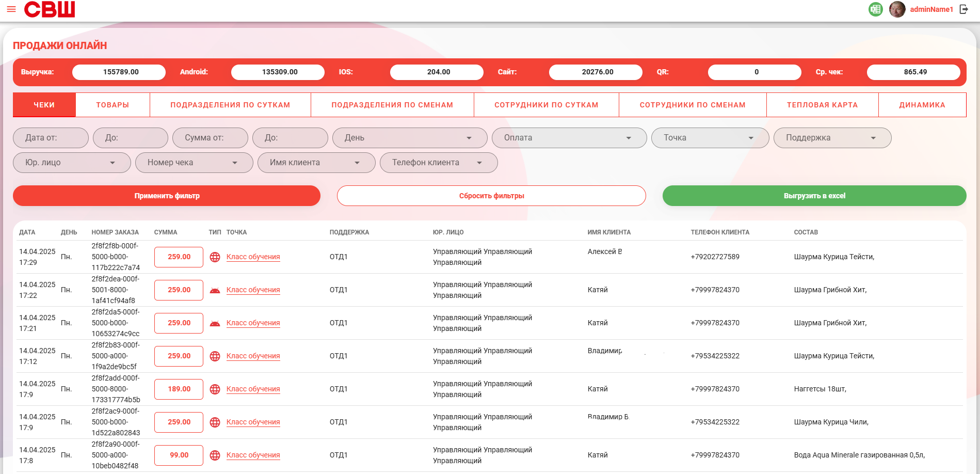Viewport: 980px width, 474px height.
Task: Click the green Excel spreadsheet icon in header
Action: point(876,9)
